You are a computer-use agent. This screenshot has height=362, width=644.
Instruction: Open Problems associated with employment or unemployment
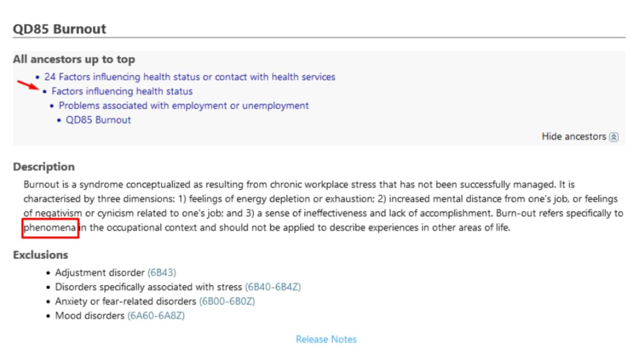[184, 106]
